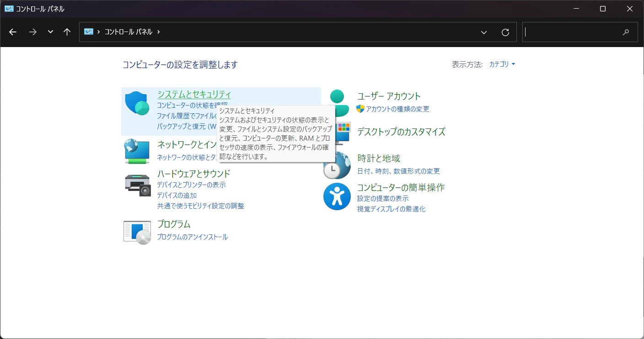
Task: Expand the chevron before コントロール パネル breadcrumb
Action: tap(99, 32)
